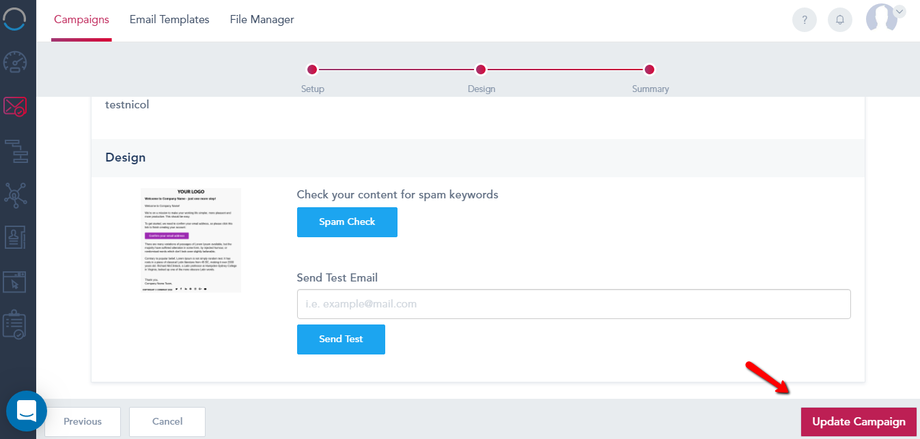Viewport: 920px width, 439px height.
Task: Click the Design section heading
Action: (126, 157)
